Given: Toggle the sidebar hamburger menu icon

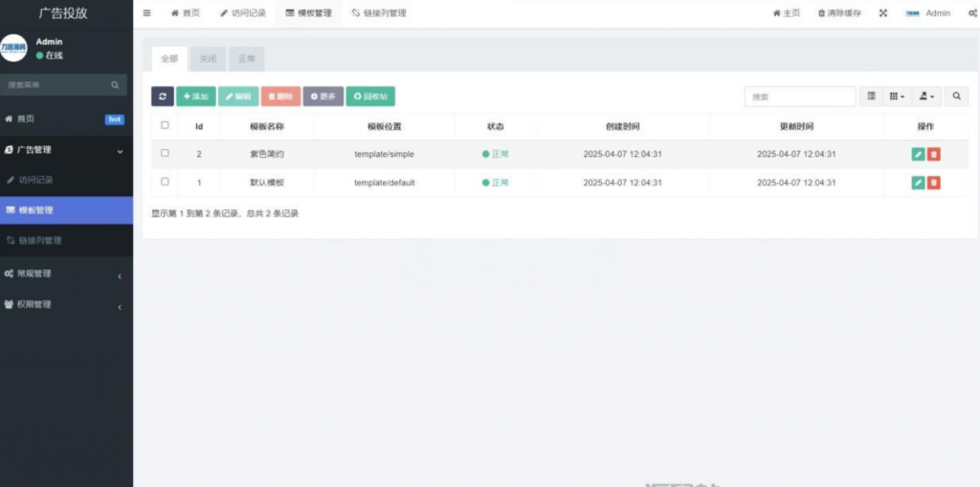Looking at the screenshot, I should click(x=146, y=13).
